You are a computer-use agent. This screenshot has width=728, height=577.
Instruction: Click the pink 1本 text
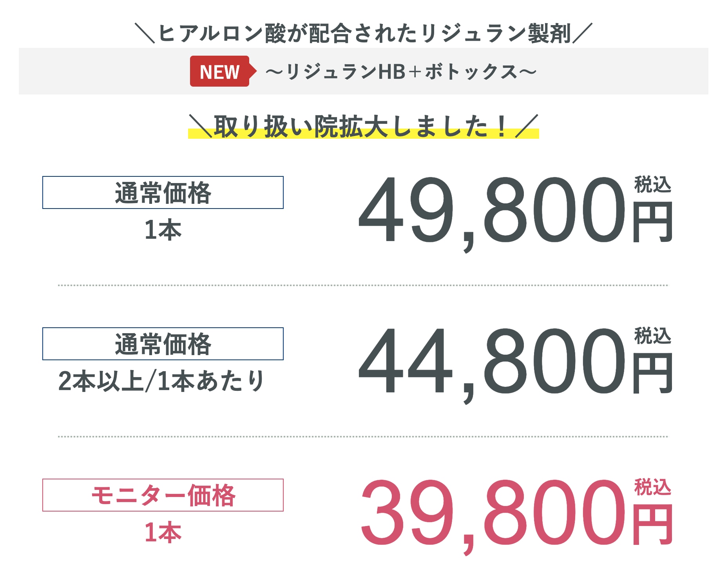pos(163,532)
